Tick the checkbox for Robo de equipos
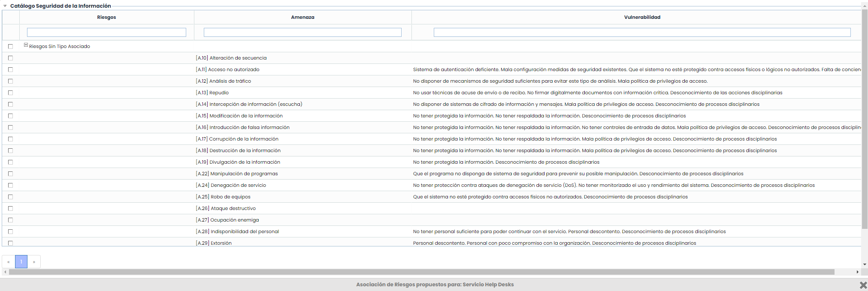868x291 pixels. [11, 197]
